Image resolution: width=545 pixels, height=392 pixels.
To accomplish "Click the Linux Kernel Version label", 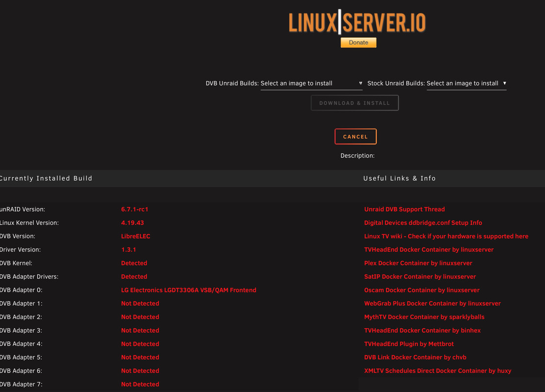I will point(29,223).
